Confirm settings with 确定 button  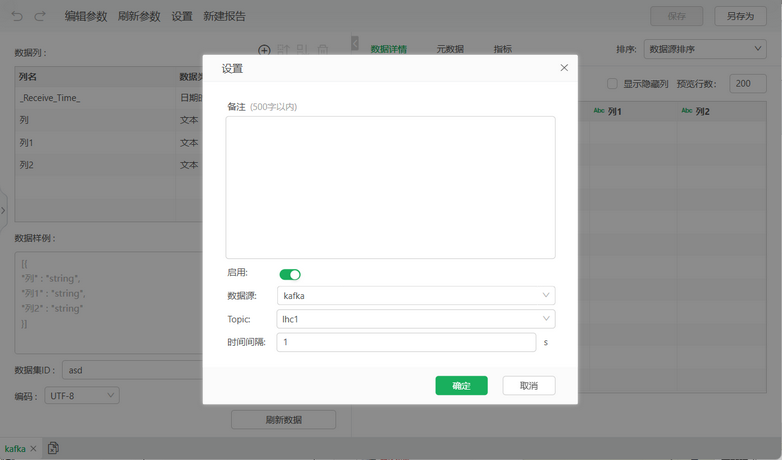click(x=461, y=385)
